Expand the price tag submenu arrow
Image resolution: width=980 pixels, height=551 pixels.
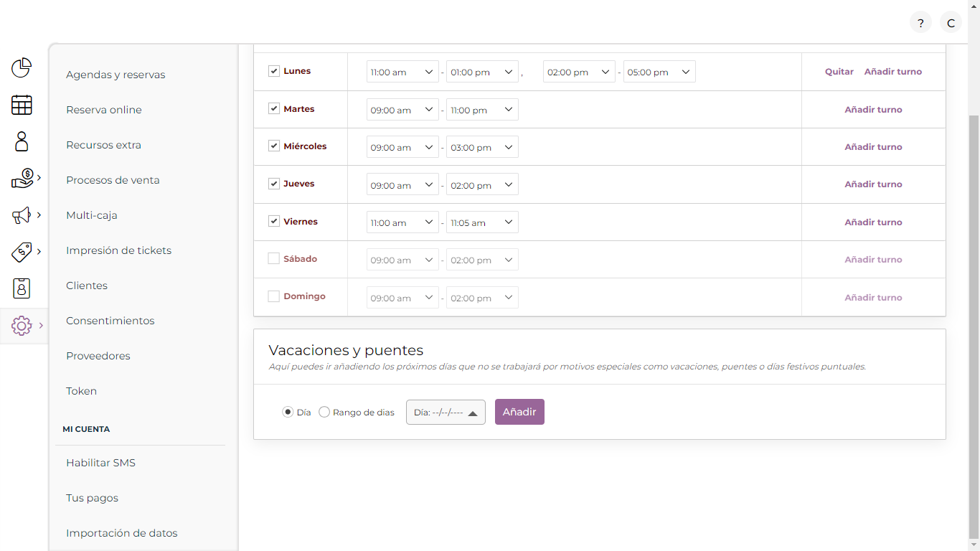click(x=39, y=252)
